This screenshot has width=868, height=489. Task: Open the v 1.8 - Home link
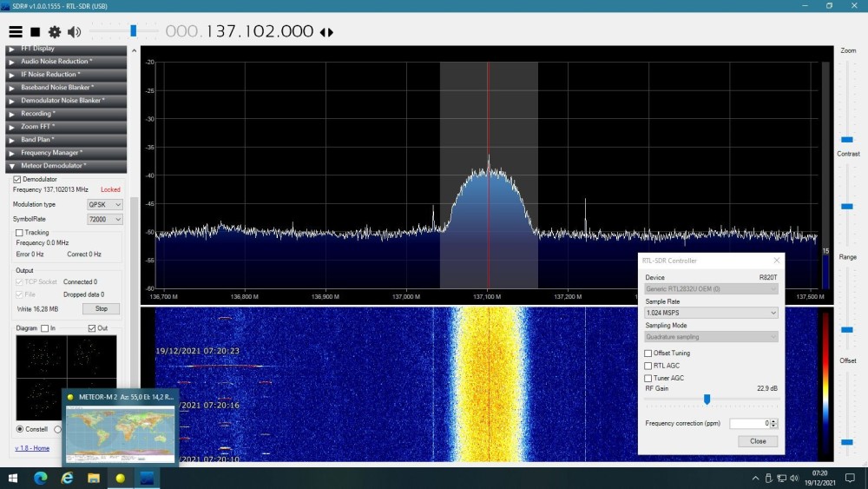32,448
